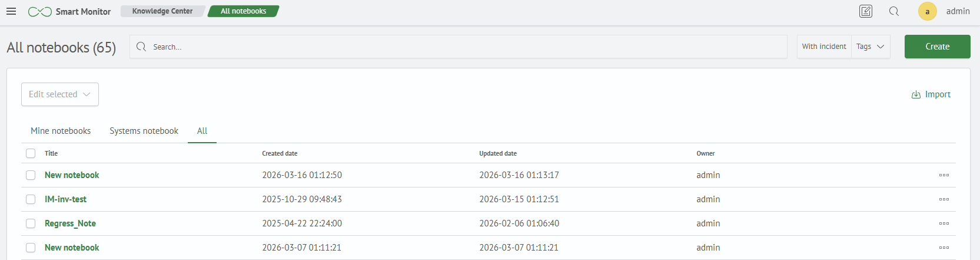
Task: Open New notebook created 2026-03-16
Action: [72, 175]
